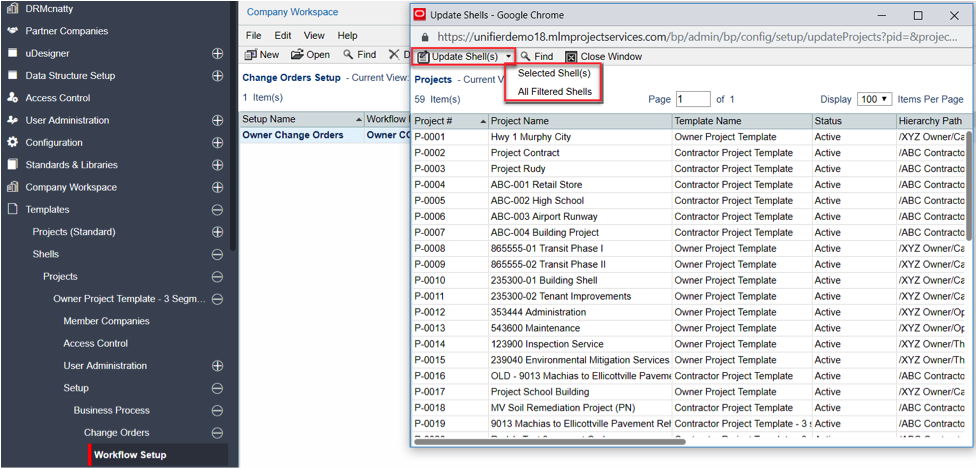The width and height of the screenshot is (977, 469).
Task: Click the DRMcnatty building icon in sidebar
Action: (12, 9)
